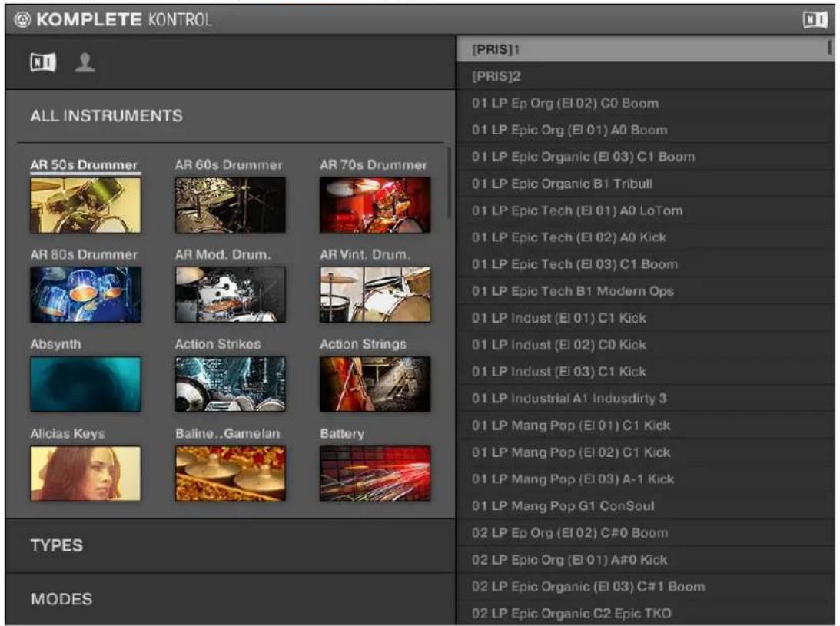840x626 pixels.
Task: Select 01 LP Mang Pop (El 03) A-1 Kick
Action: coord(645,479)
